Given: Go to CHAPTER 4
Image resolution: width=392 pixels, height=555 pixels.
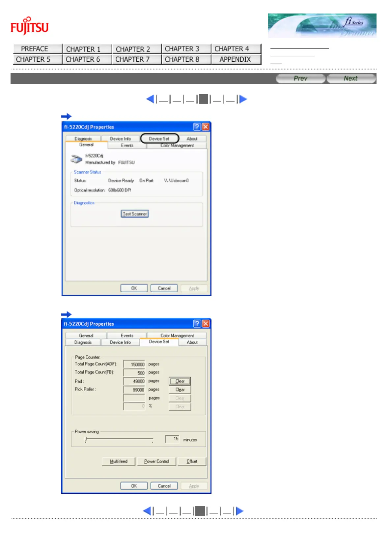Looking at the screenshot, I should (x=236, y=49).
